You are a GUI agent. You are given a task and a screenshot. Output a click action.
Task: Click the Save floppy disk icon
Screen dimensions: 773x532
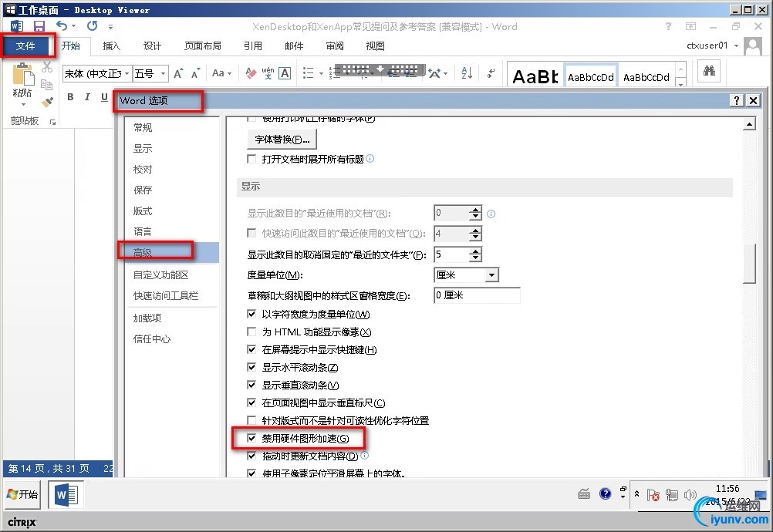39,26
